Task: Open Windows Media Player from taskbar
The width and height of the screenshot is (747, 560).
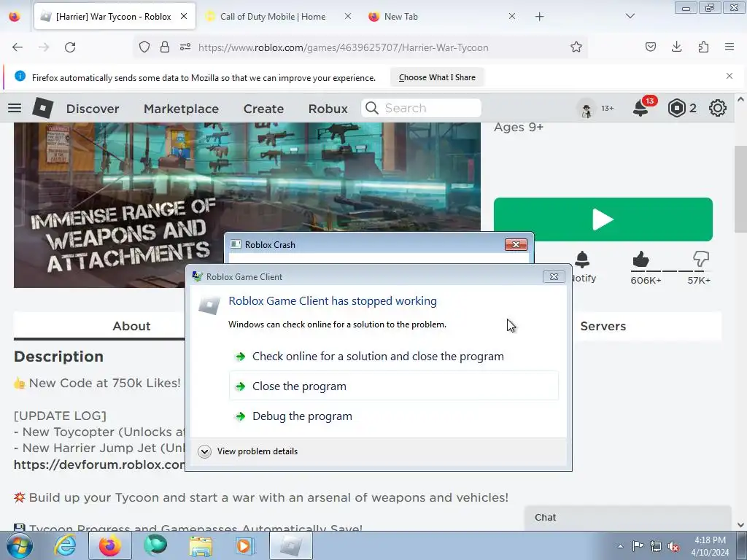Action: [245, 545]
